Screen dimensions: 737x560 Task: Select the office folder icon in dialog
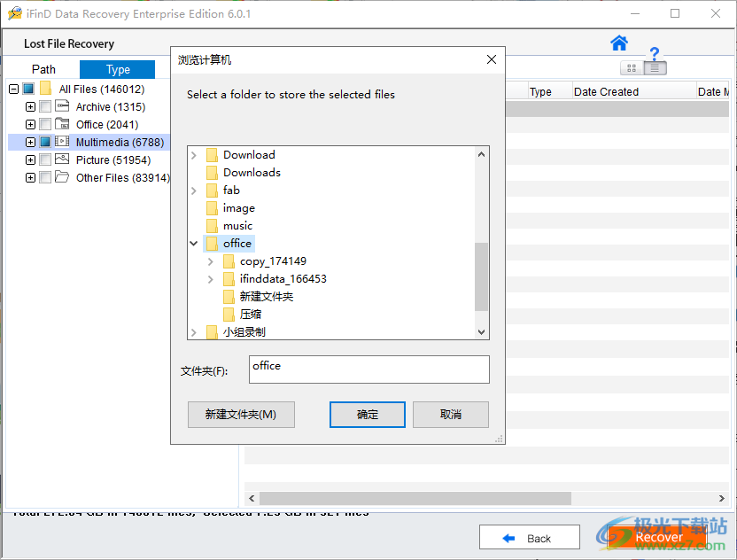(x=213, y=243)
